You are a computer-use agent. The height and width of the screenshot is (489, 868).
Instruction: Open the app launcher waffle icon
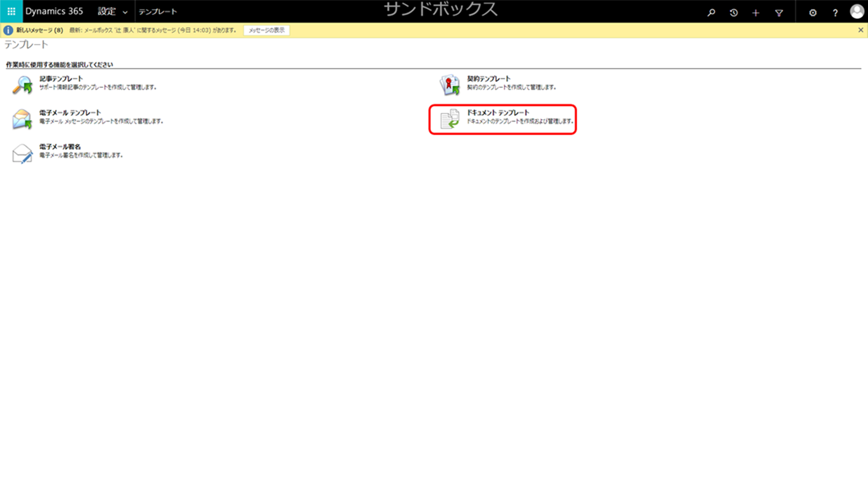point(11,12)
